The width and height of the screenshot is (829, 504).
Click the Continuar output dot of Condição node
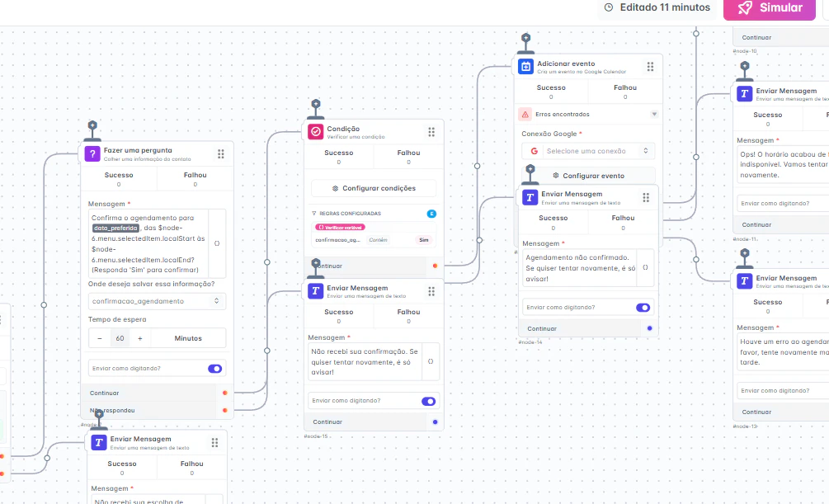click(x=435, y=266)
